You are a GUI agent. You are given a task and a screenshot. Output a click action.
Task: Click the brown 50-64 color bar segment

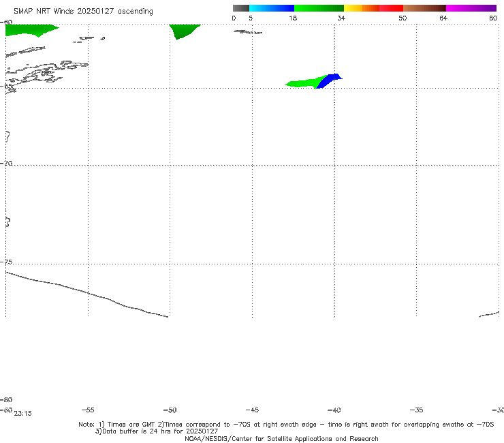(x=424, y=8)
